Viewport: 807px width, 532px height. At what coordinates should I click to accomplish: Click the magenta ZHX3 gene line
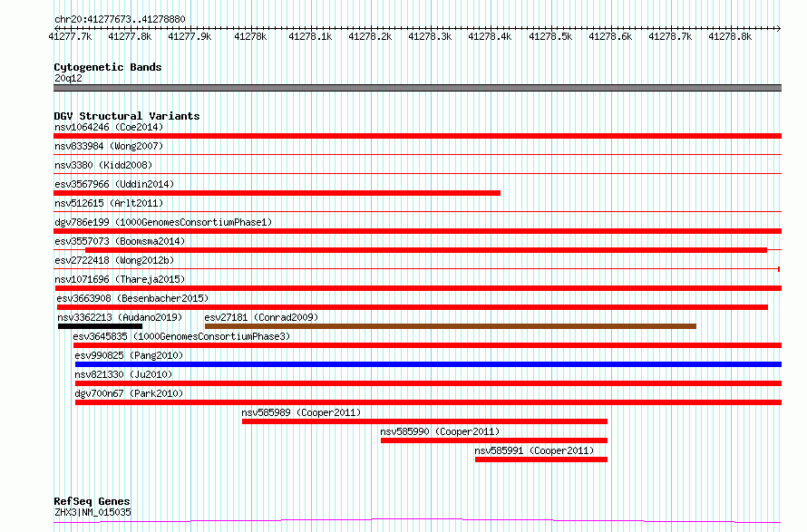(417, 521)
